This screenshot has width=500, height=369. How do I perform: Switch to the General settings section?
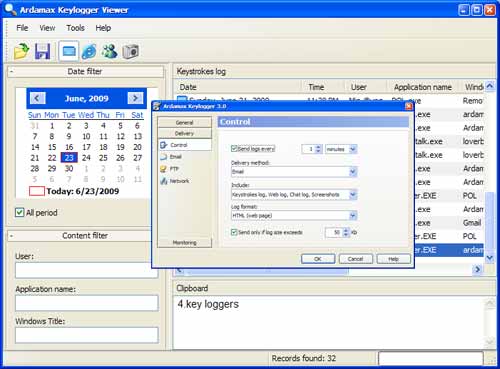click(x=185, y=122)
